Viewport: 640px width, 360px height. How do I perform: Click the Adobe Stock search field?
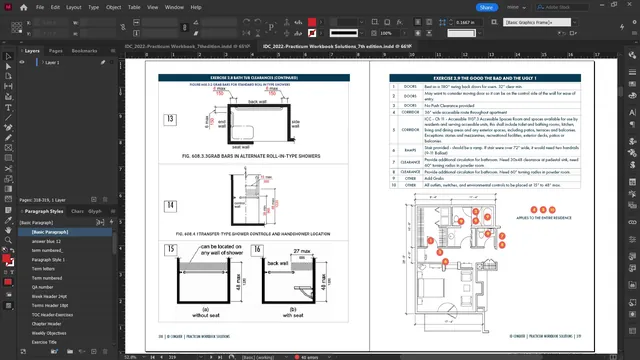click(562, 7)
